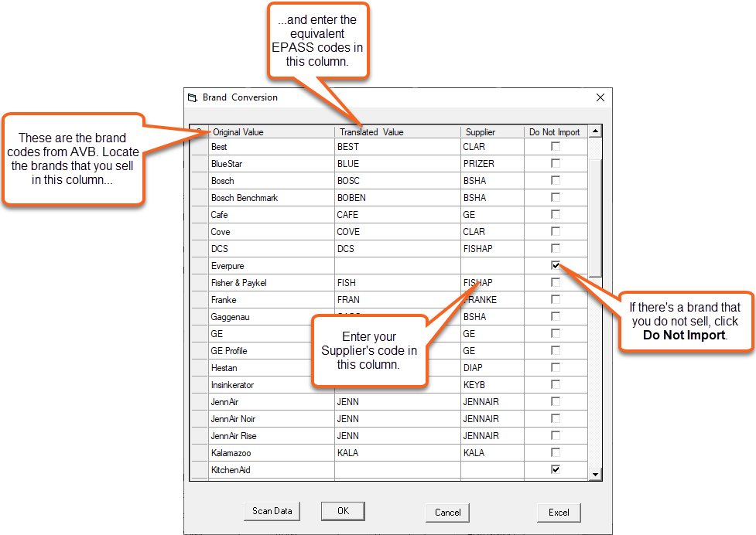Select the empty Translated Value cell for KitchenAid
Screen dimensions: 756x535
(x=397, y=470)
